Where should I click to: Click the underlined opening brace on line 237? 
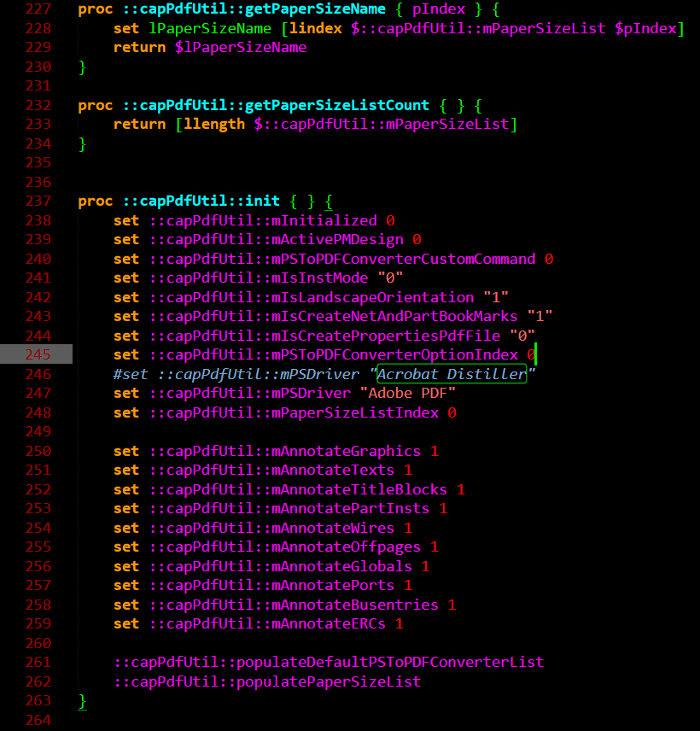(x=329, y=202)
